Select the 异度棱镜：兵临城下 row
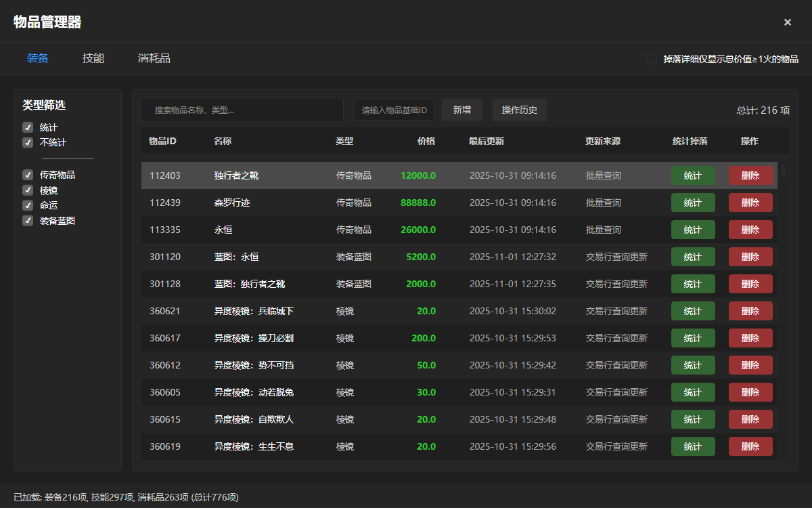812x508 pixels. (254, 311)
